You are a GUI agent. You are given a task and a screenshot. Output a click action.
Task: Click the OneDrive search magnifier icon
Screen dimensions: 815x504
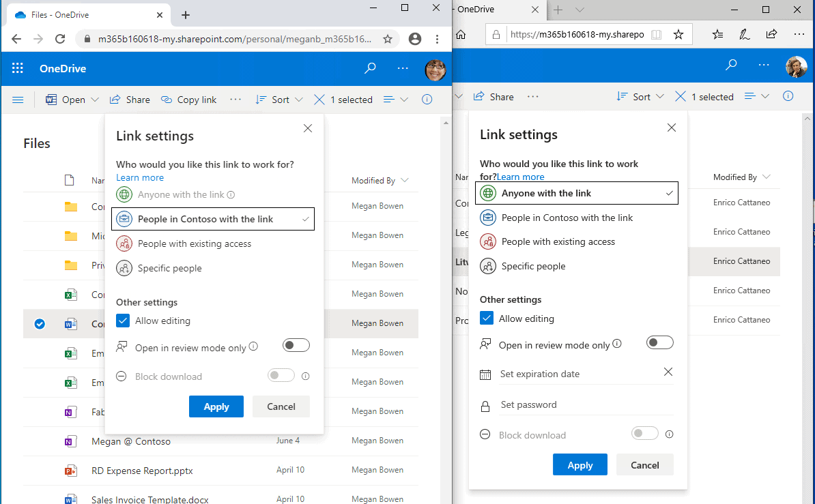pos(370,68)
